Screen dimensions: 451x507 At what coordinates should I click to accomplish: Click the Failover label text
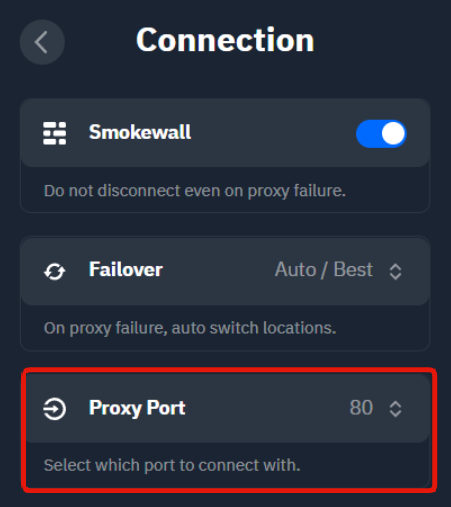pos(126,269)
